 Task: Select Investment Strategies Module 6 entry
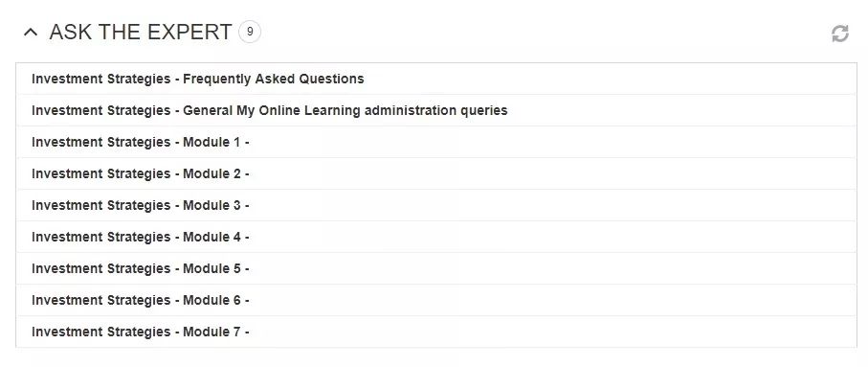tap(436, 300)
